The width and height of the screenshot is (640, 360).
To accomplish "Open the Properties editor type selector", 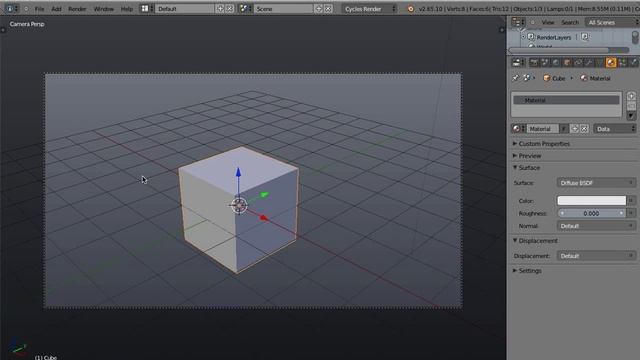I will click(518, 62).
